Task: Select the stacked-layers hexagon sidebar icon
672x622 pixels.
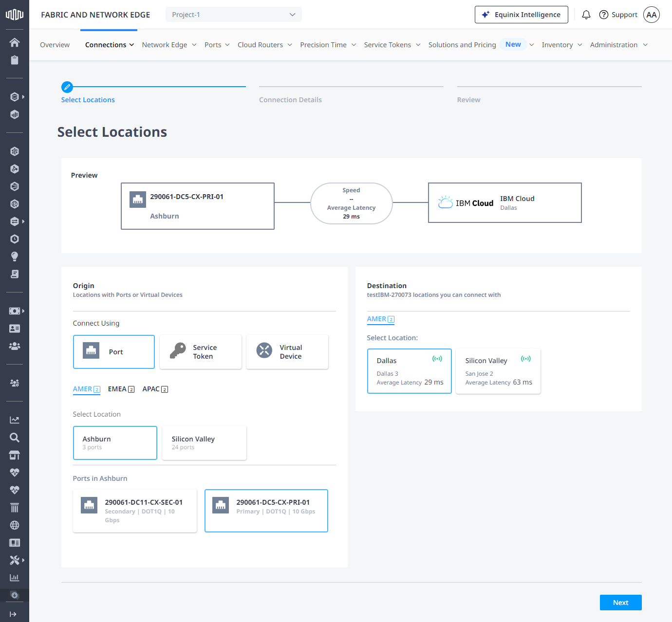Action: 15,97
